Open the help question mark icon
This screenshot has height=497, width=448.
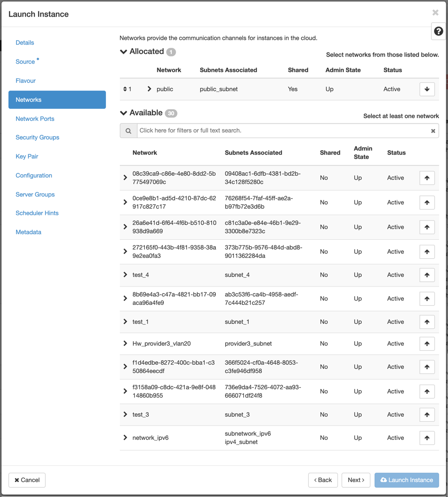(x=439, y=31)
